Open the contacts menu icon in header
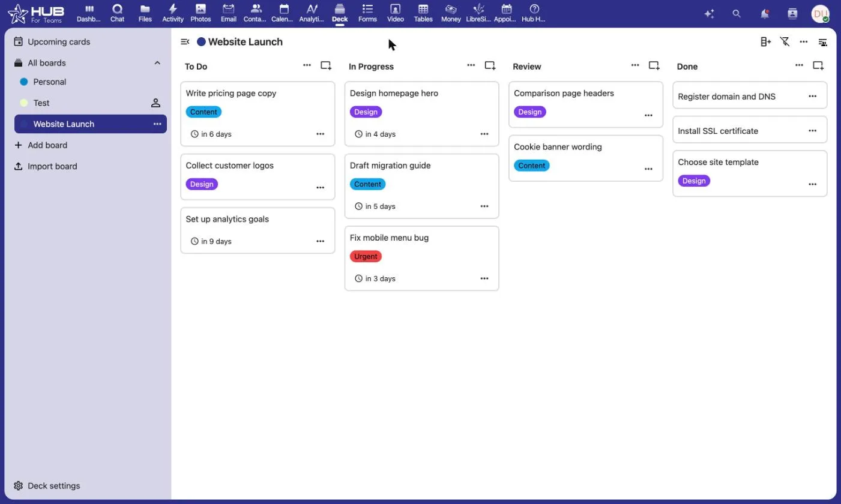The image size is (841, 504). (792, 13)
